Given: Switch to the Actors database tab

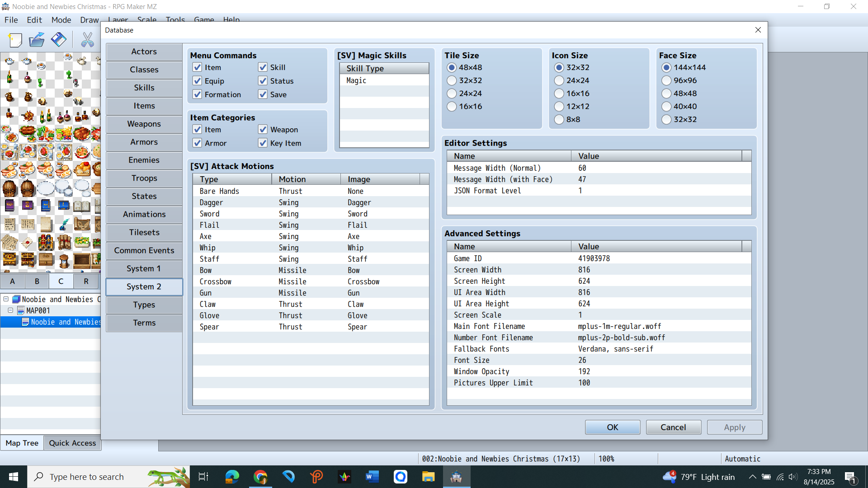Looking at the screenshot, I should click(x=144, y=52).
